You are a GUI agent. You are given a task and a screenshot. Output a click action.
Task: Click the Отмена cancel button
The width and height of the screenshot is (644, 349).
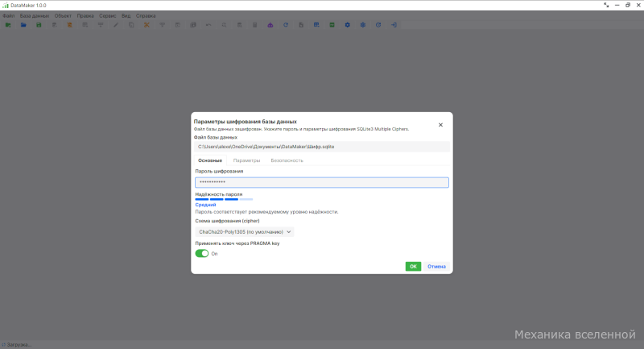(436, 266)
